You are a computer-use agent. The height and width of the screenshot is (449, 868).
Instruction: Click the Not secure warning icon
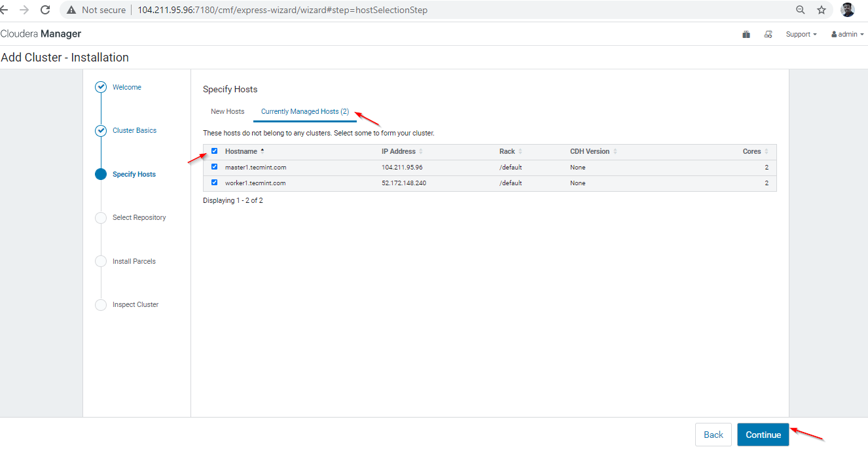(69, 10)
